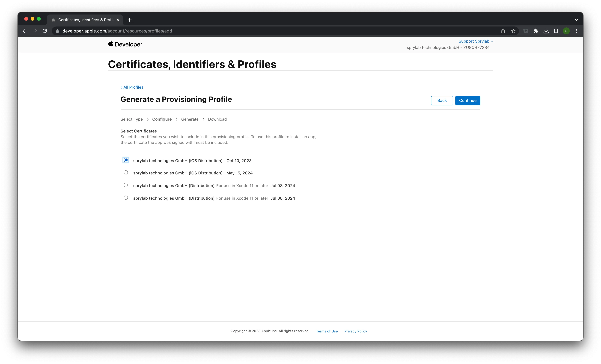Click the Generate step
The height and width of the screenshot is (364, 601).
(x=190, y=119)
